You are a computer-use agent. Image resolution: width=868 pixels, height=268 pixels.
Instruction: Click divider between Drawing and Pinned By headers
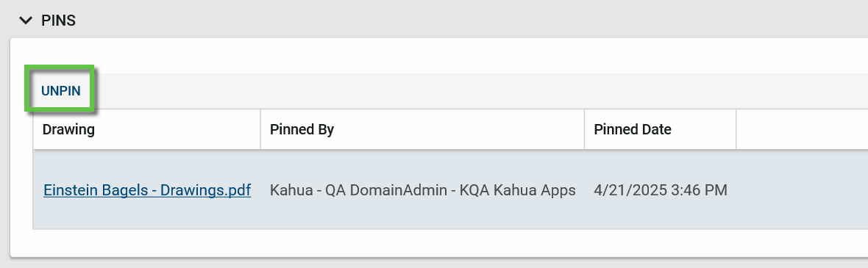click(260, 129)
